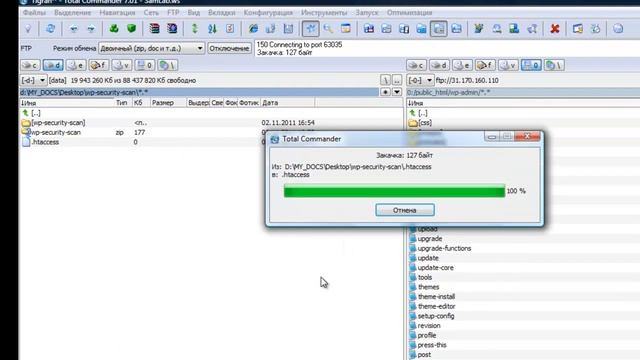The height and width of the screenshot is (360, 640).
Task: Open the Конфигурация menu
Action: (268, 13)
